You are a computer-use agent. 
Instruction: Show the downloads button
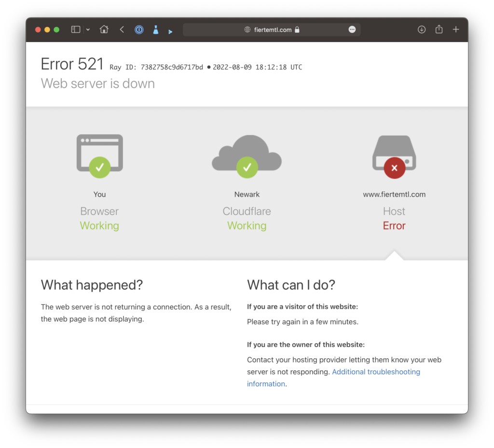422,29
